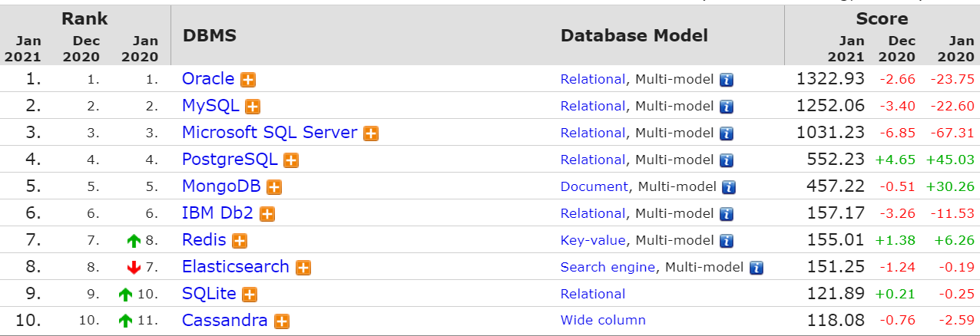This screenshot has height=336, width=980.
Task: Open the Microsoft SQL Server link
Action: [270, 133]
